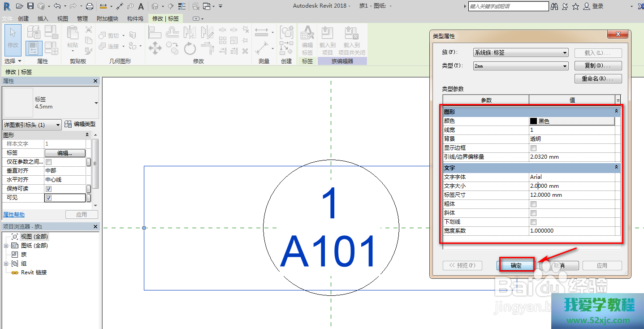644x329 pixels.
Task: Select the Text tool in quick access toolbar
Action: [141, 6]
